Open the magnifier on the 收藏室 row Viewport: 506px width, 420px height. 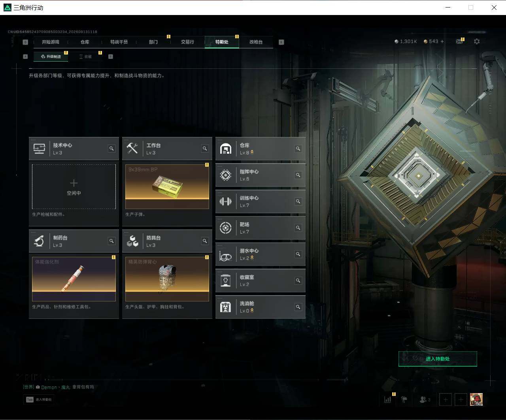point(298,281)
